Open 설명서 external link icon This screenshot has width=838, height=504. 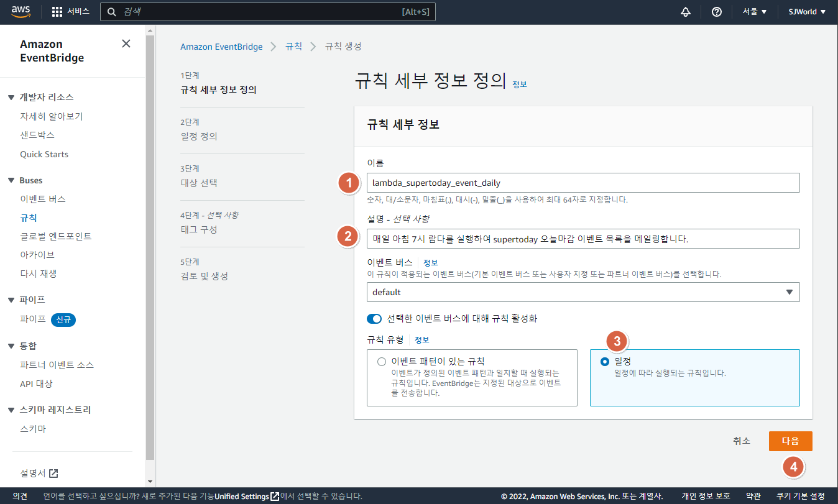[x=53, y=474]
